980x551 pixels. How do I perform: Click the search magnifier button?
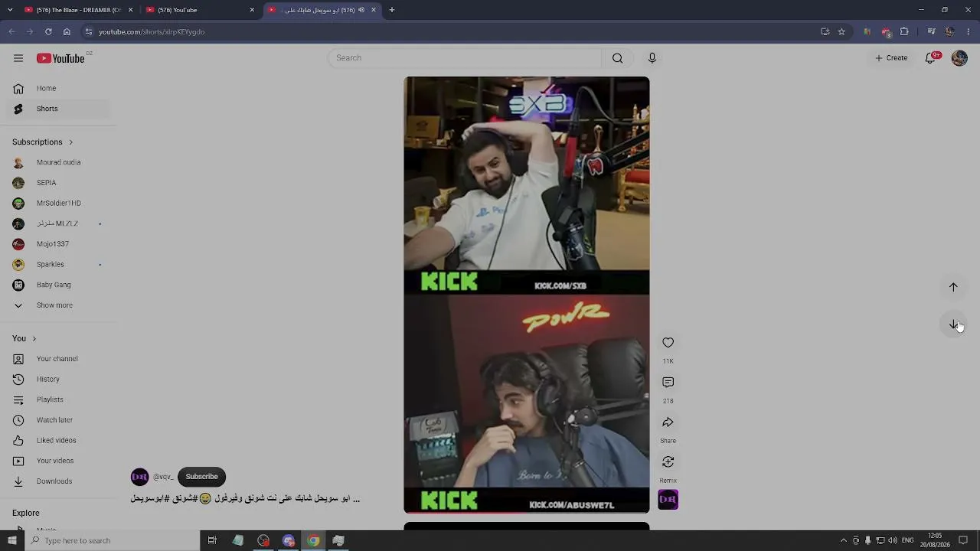click(617, 58)
